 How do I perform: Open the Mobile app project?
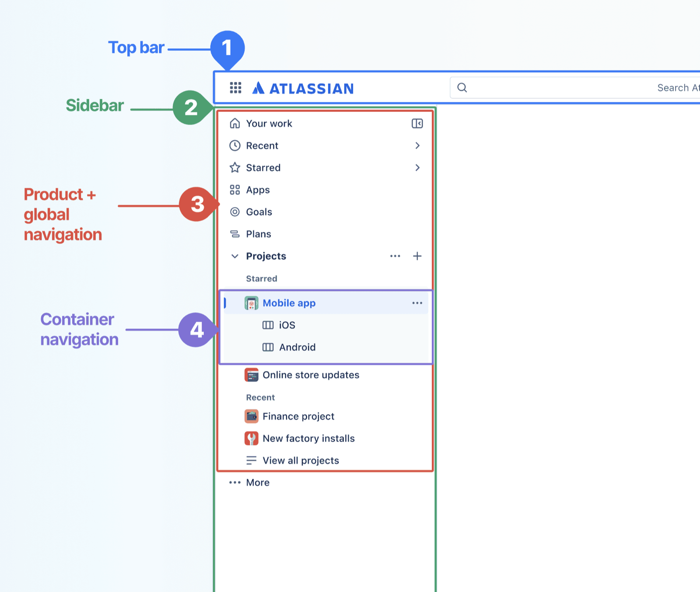(x=289, y=303)
